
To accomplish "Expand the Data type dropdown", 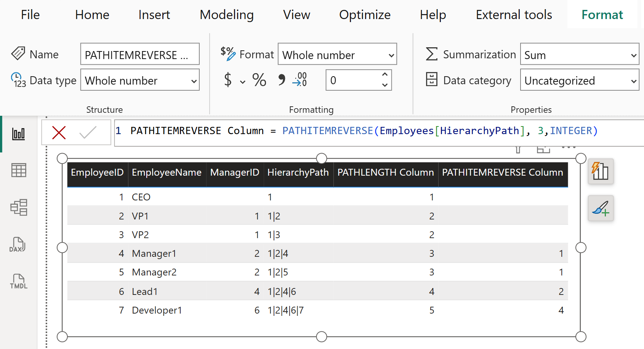I will (140, 80).
